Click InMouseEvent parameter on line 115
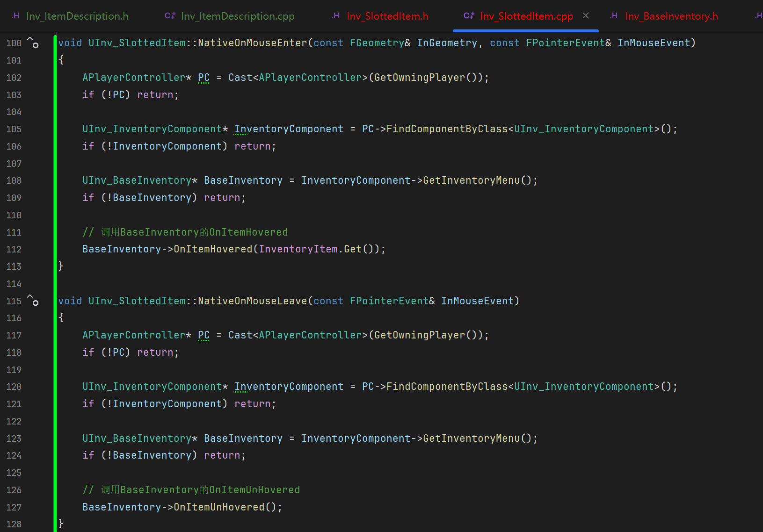The height and width of the screenshot is (532, 763). pos(478,301)
